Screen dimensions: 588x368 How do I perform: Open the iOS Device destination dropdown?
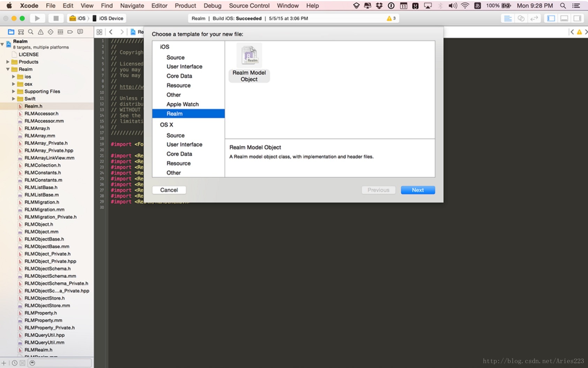(x=108, y=18)
